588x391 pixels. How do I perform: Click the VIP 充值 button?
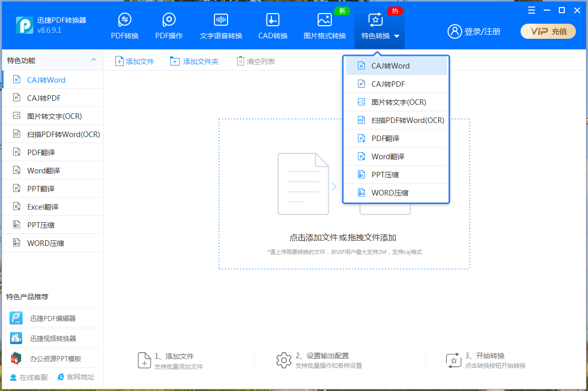point(548,31)
